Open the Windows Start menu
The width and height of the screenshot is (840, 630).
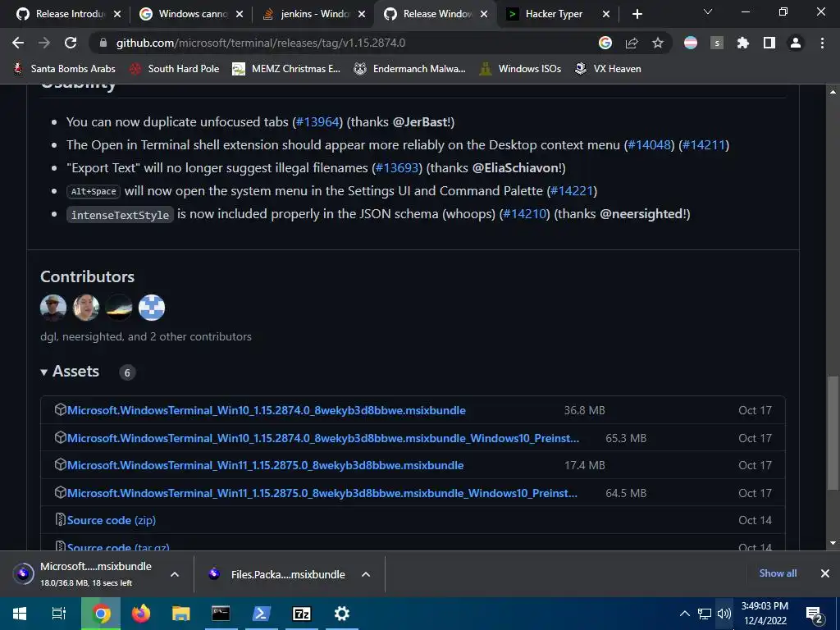coord(20,614)
